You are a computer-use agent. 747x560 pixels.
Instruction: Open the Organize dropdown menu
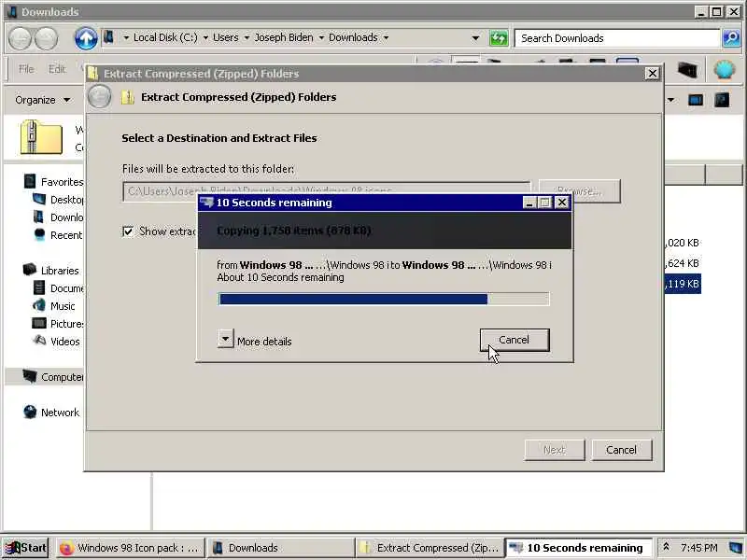point(43,100)
